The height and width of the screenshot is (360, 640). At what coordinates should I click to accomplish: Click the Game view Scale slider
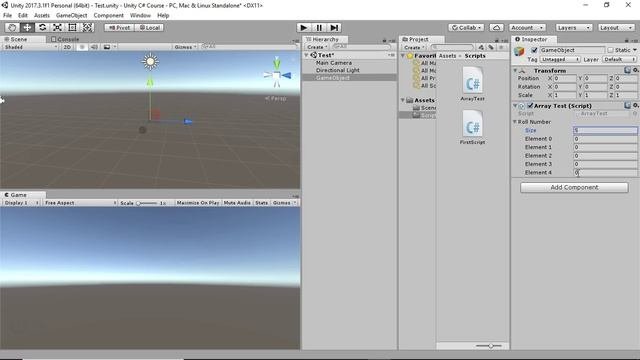(x=147, y=203)
